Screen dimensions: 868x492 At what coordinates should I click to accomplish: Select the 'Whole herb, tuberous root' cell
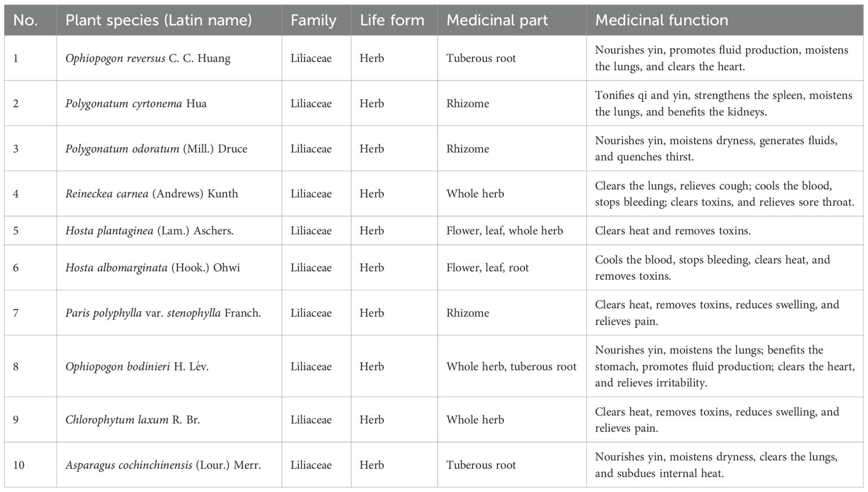pos(511,366)
